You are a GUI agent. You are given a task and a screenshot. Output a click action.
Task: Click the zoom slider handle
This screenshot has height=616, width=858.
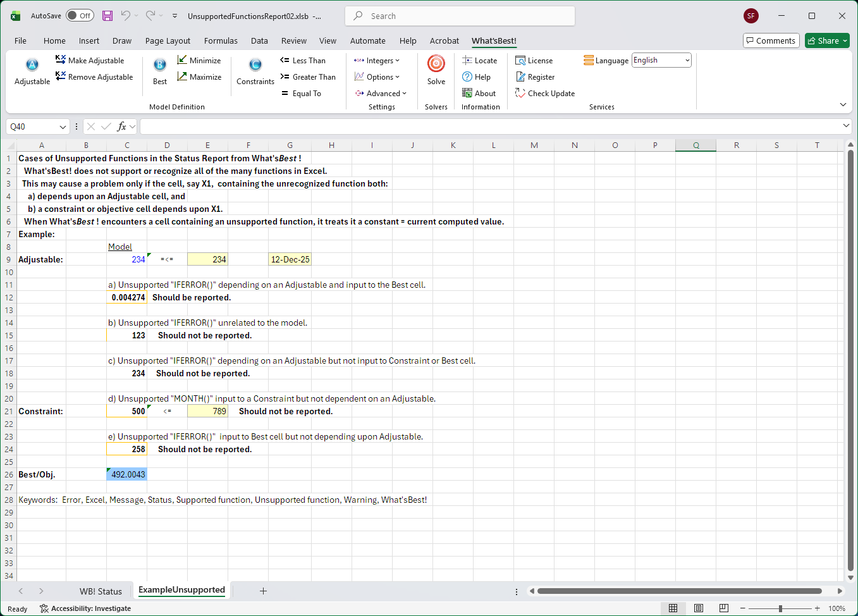(780, 608)
